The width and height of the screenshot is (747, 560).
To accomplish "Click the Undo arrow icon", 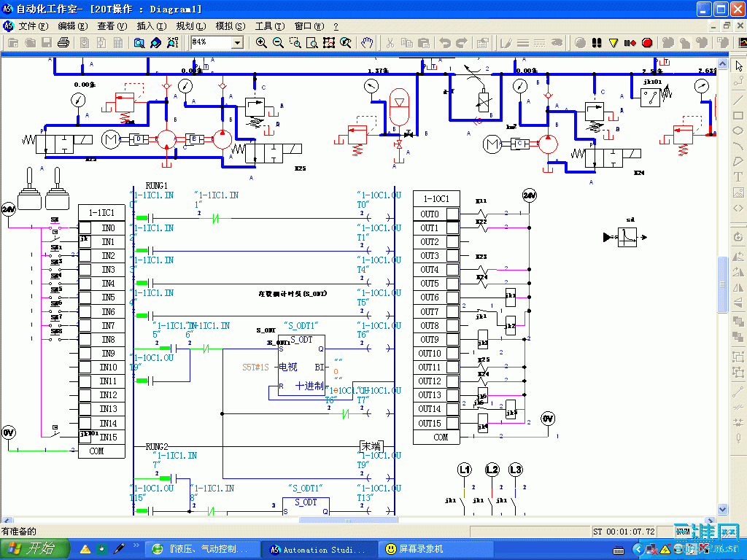I will click(446, 42).
